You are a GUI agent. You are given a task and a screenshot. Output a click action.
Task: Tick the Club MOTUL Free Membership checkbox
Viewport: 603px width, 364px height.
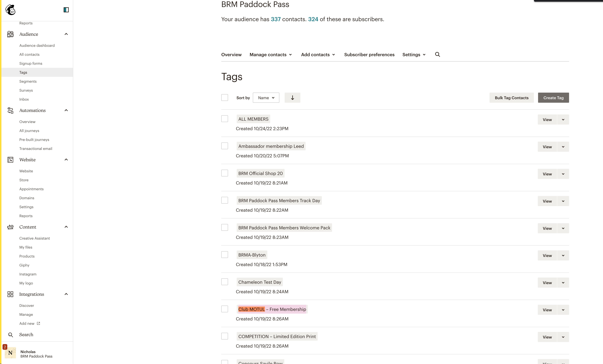click(225, 309)
